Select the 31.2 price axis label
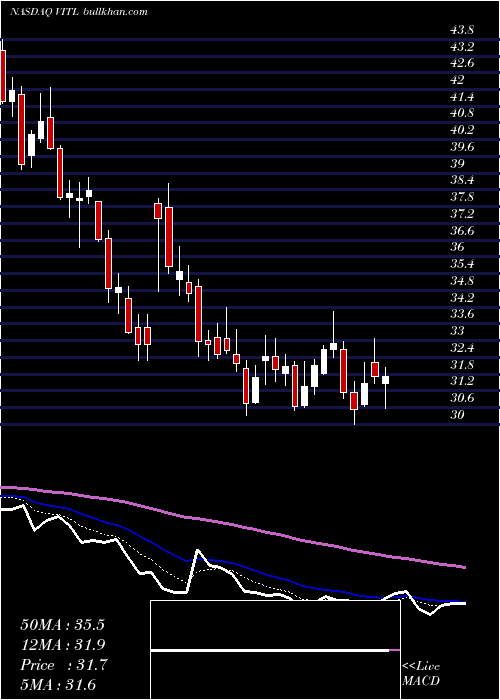 (462, 381)
